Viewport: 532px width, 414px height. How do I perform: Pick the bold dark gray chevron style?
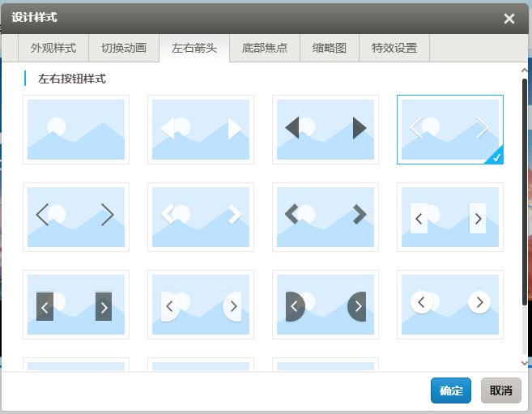click(x=326, y=216)
